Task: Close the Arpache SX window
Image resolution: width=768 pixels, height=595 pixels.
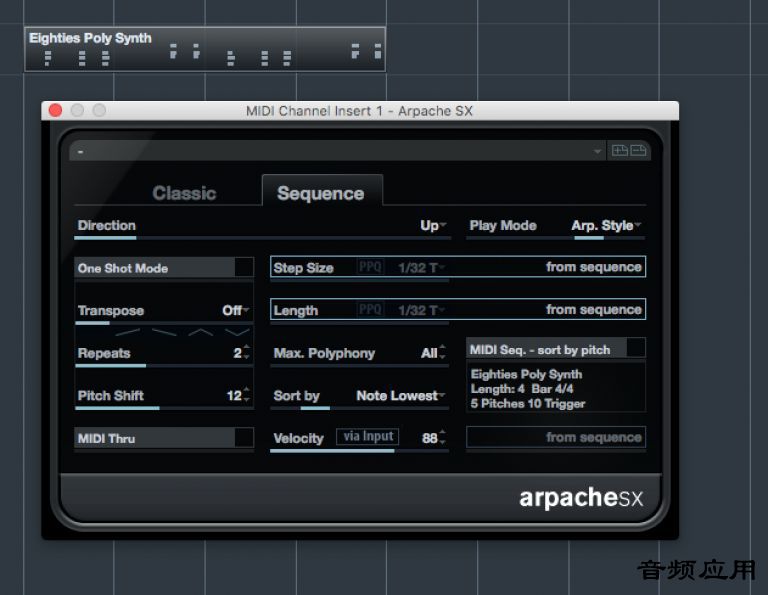Action: [55, 111]
